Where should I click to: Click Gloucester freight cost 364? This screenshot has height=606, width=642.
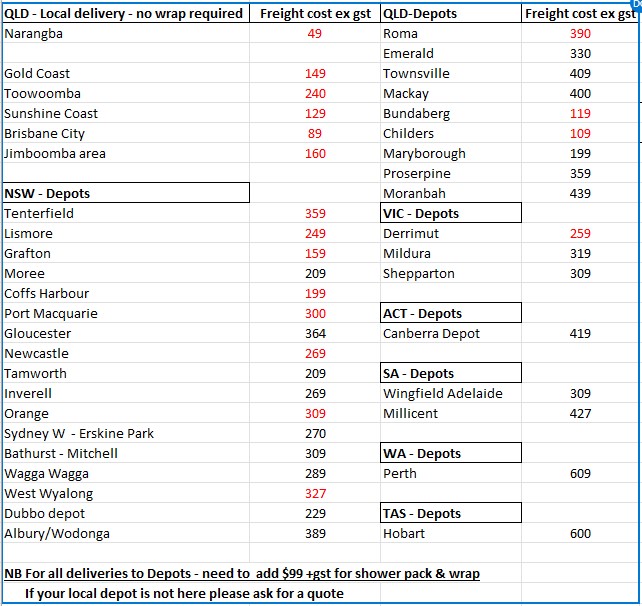click(x=315, y=333)
